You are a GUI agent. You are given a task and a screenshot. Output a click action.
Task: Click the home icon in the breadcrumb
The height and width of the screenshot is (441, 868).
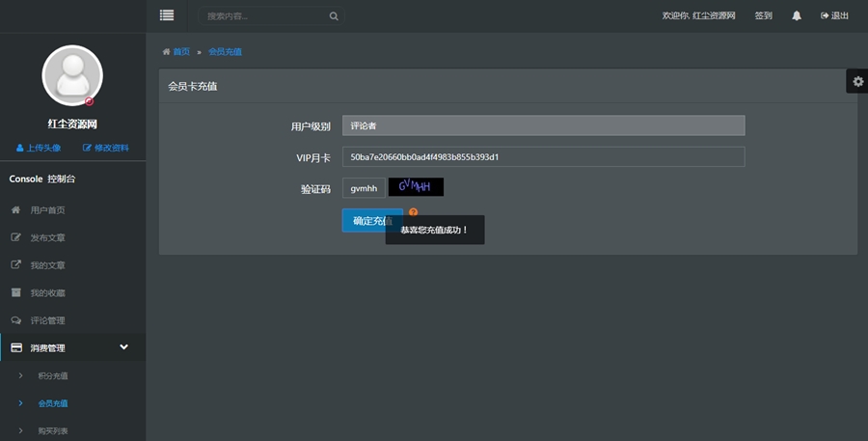(x=166, y=51)
